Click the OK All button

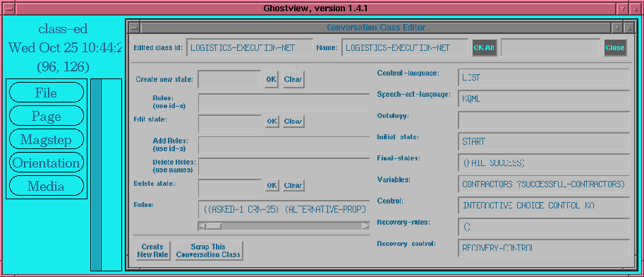484,48
